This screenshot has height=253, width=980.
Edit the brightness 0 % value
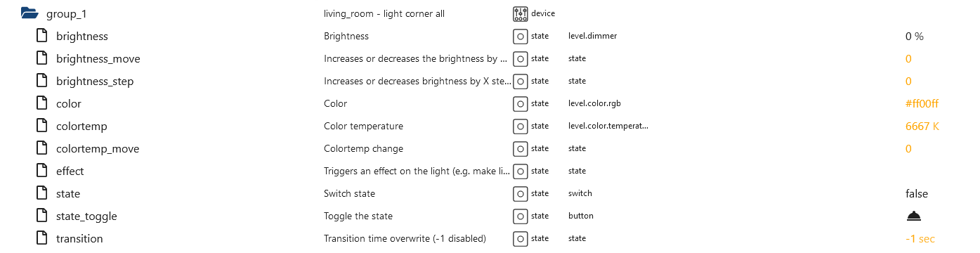(x=915, y=36)
